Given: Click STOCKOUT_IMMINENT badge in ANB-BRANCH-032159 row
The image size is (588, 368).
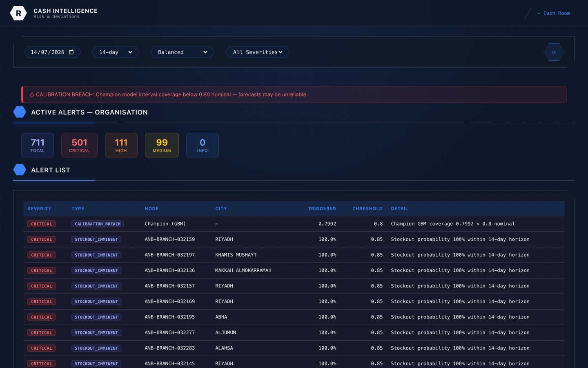Looking at the screenshot, I should (96, 240).
